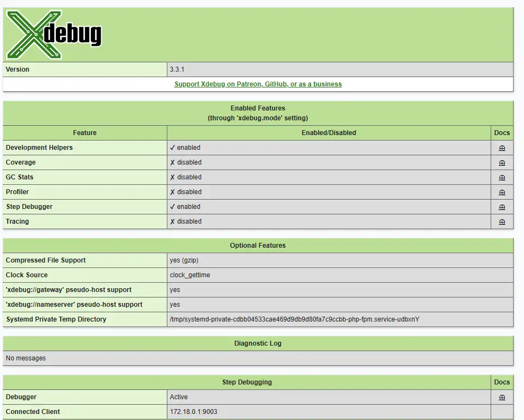Click the clock_gettime value
524x420 pixels.
(x=190, y=275)
